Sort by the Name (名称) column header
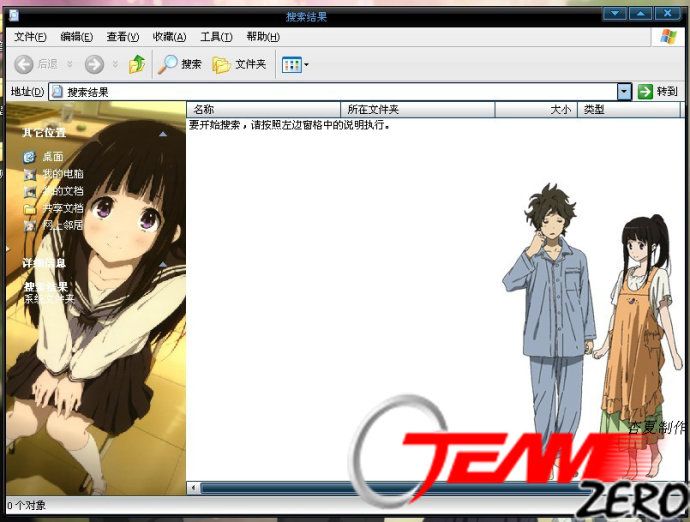690x522 pixels. tap(264, 109)
